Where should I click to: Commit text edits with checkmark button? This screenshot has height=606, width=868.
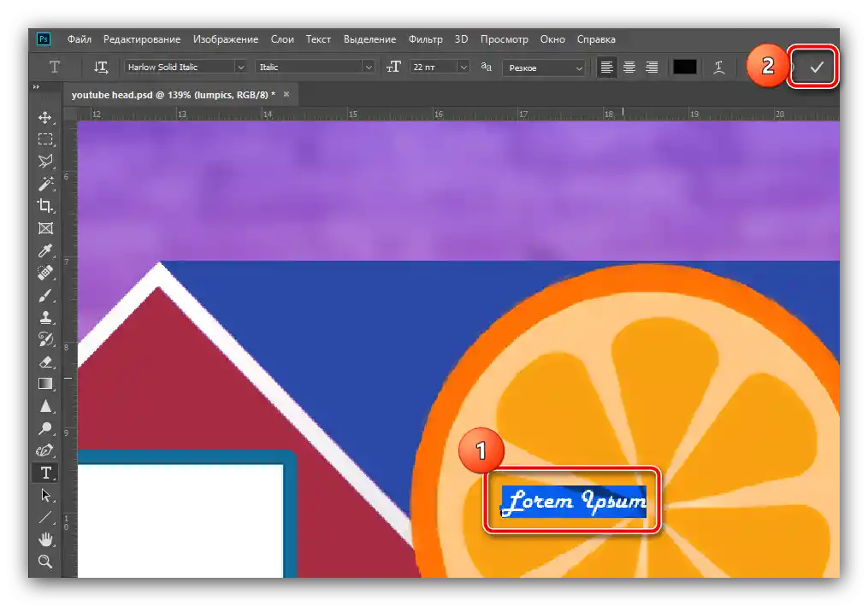816,67
